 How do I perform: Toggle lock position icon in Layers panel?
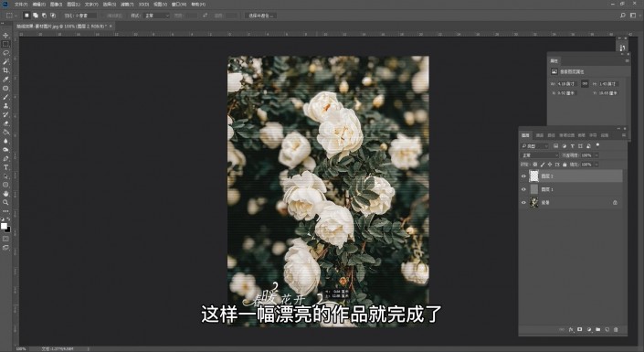click(550, 165)
